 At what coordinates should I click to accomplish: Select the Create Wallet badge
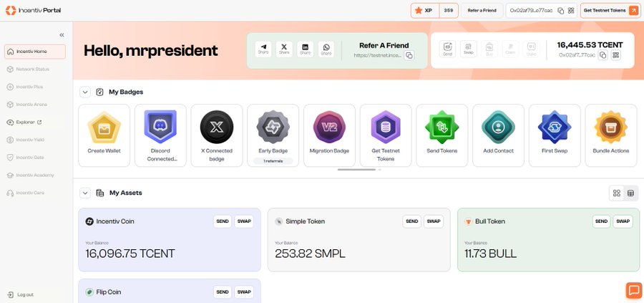pos(104,135)
